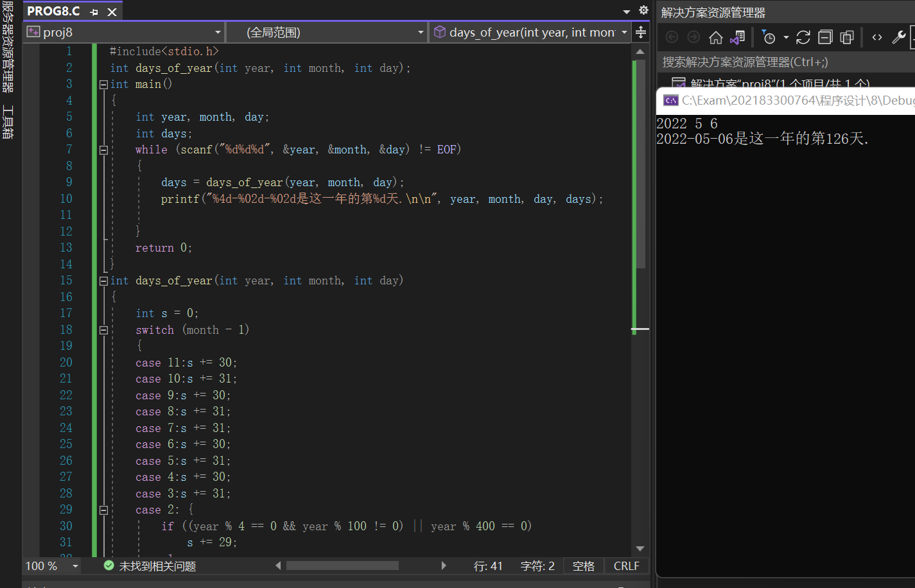Click the horizontal scrollbar right arrow
This screenshot has width=915, height=588.
(x=444, y=566)
